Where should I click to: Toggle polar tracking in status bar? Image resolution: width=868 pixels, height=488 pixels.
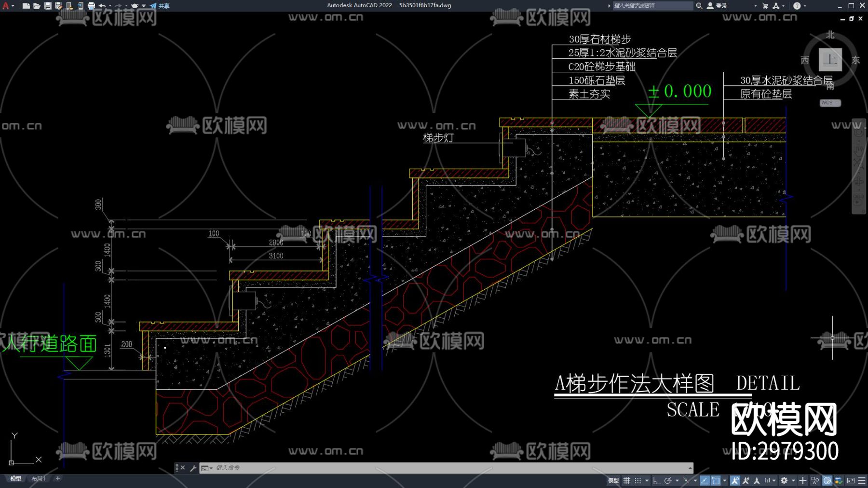[x=668, y=480]
